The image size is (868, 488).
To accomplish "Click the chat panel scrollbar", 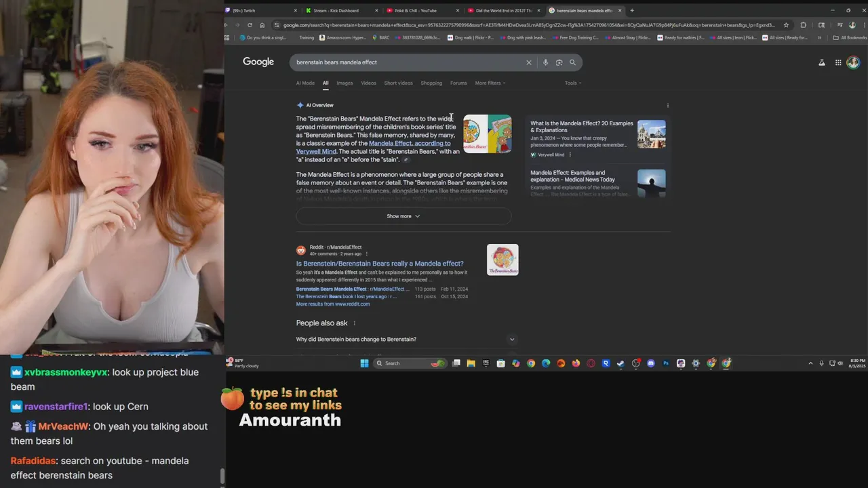I will (222, 477).
